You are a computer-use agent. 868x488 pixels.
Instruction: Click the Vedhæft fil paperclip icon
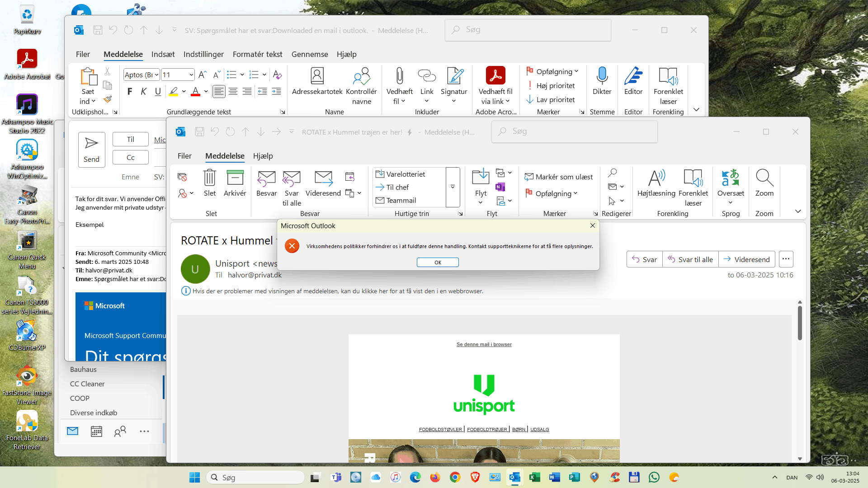click(399, 77)
